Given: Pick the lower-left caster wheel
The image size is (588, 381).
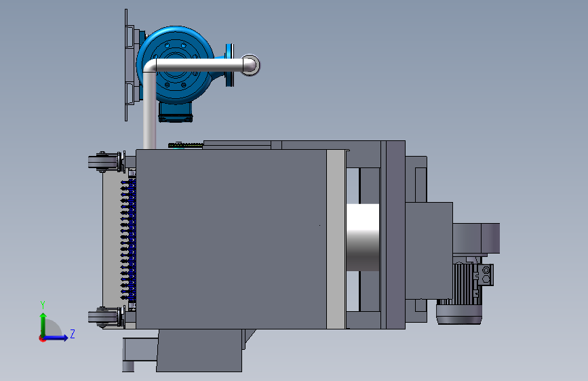Looking at the screenshot, I should [x=104, y=317].
